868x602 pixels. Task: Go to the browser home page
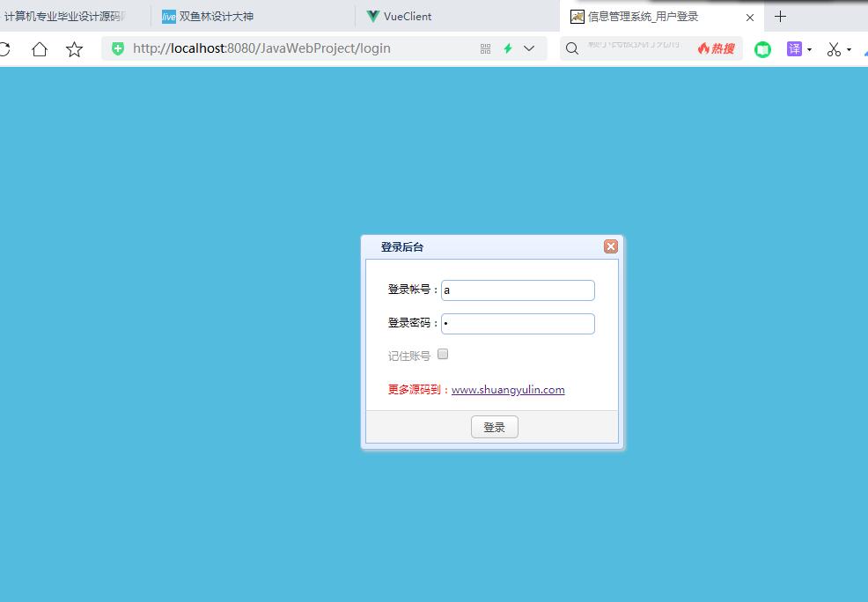tap(40, 49)
